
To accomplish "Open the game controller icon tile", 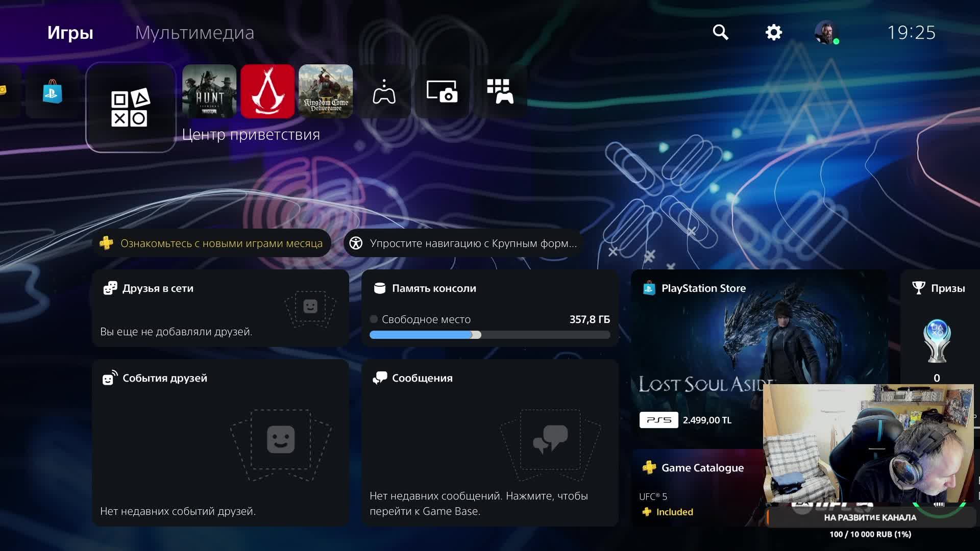I will click(384, 92).
